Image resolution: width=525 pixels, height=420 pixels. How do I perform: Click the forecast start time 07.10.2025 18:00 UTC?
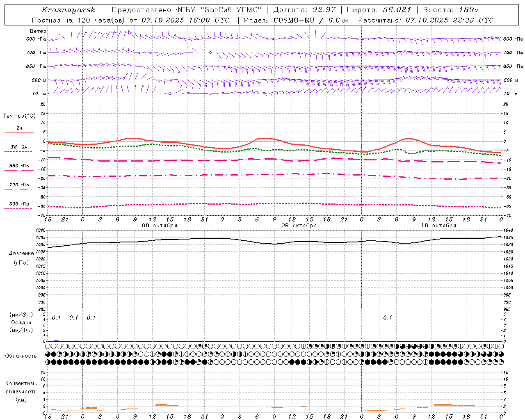tap(185, 20)
